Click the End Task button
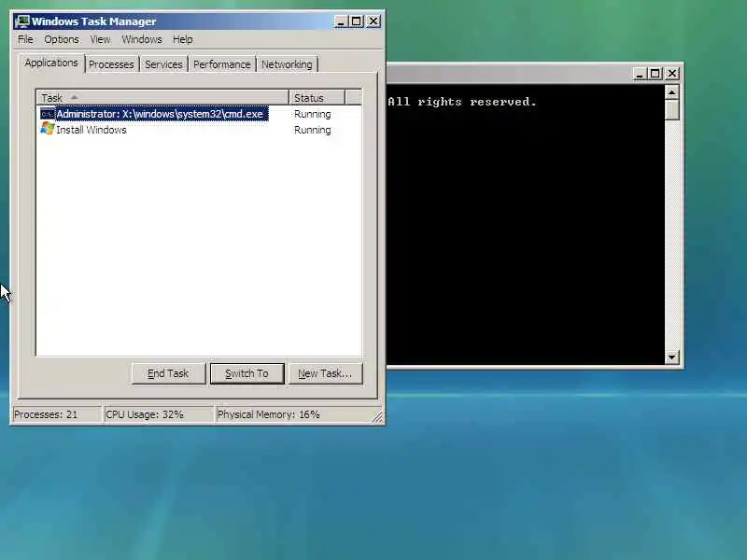 click(168, 373)
